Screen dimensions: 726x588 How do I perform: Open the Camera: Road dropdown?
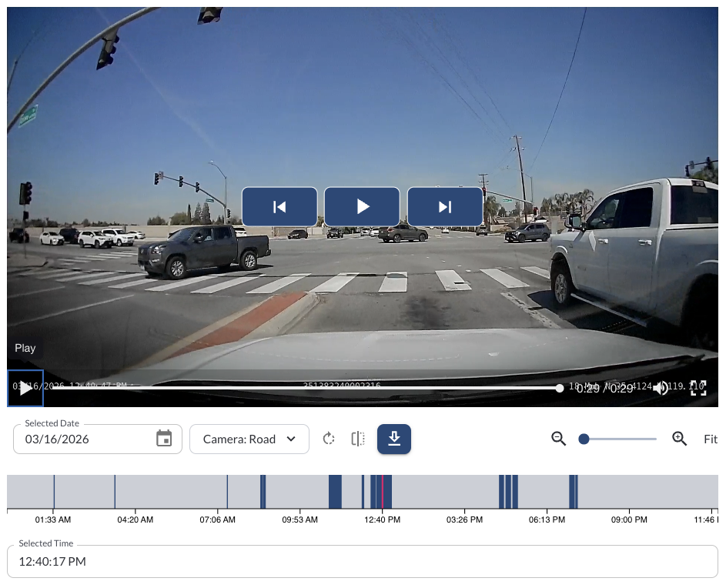coord(249,439)
